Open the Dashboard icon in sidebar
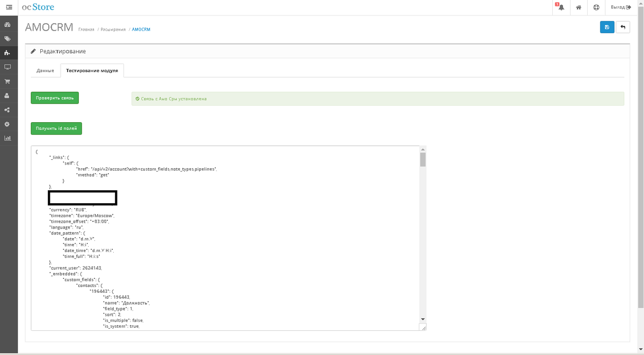Image resolution: width=644 pixels, height=355 pixels. click(8, 25)
